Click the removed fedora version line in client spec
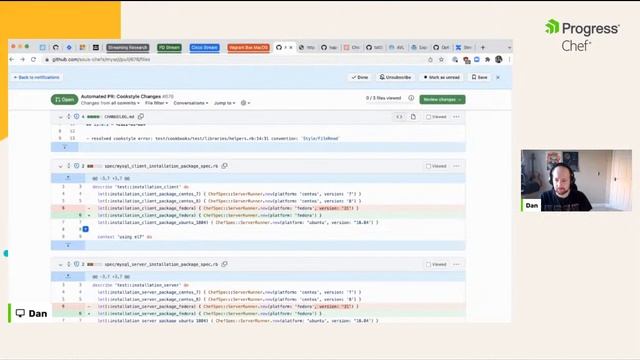This screenshot has height=360, width=640. [258, 208]
